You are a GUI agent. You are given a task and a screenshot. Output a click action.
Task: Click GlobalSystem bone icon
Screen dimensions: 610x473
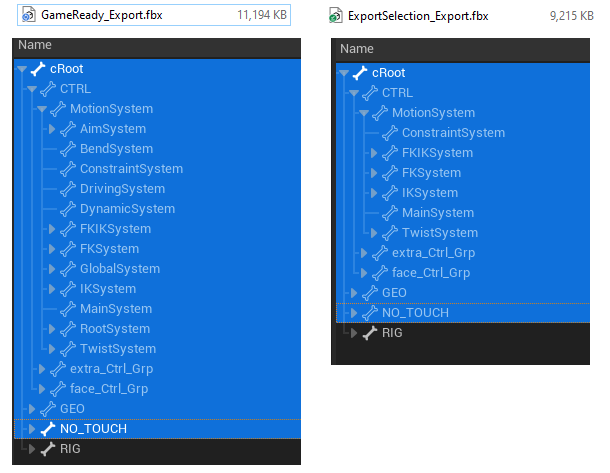[x=68, y=269]
